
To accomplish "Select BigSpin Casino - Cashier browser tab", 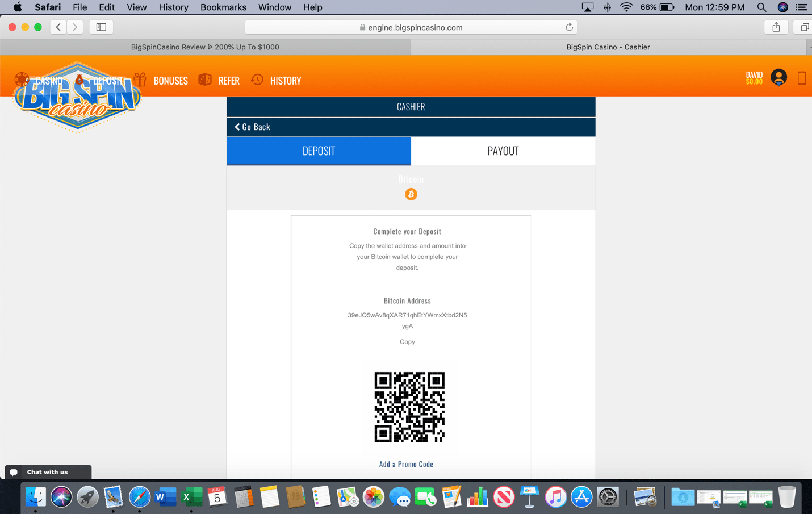I will point(608,47).
